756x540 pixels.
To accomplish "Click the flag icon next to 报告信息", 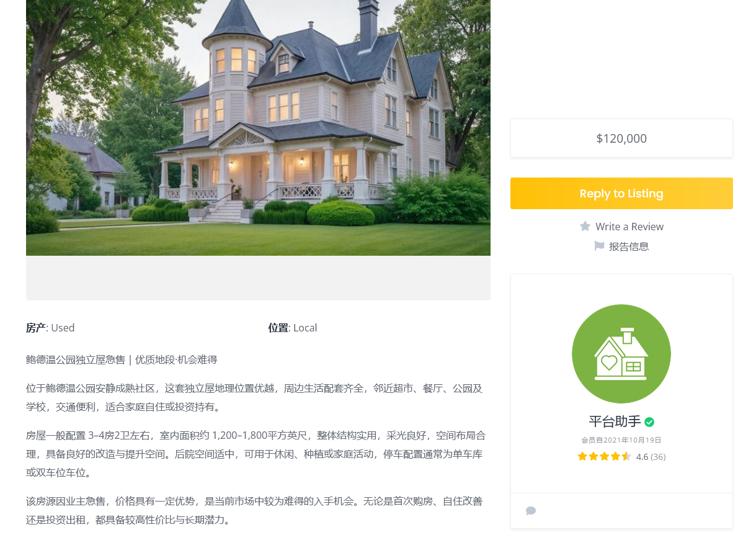I will click(599, 246).
